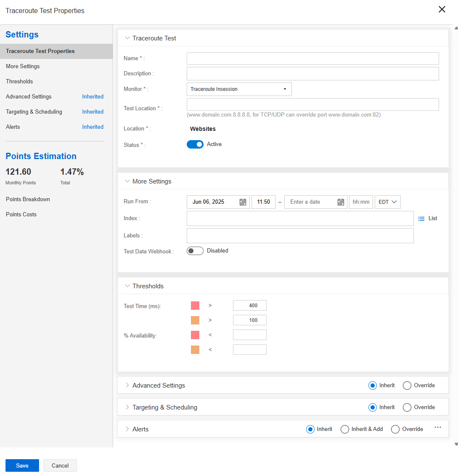Viewport: 458px width, 476px height.
Task: Close the Traceroute Test Properties dialog
Action: pyautogui.click(x=442, y=10)
